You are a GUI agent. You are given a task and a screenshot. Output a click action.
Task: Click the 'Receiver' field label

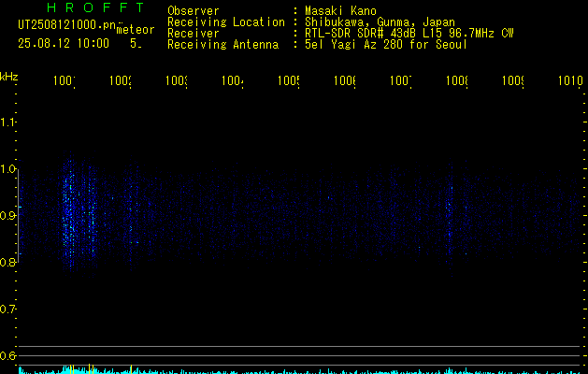tap(194, 34)
